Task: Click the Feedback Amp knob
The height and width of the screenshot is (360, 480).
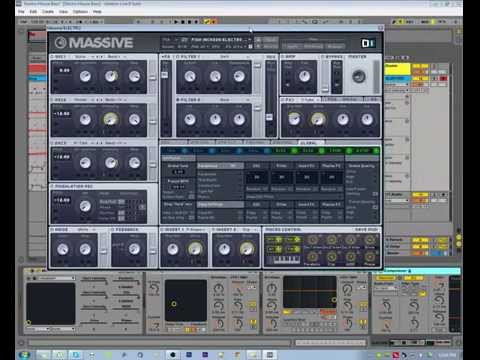Action: [x=134, y=249]
